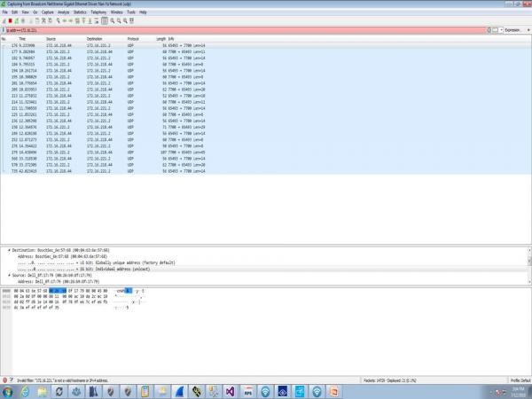Go back in packet history arrow
532x399 pixels.
(x=65, y=20)
